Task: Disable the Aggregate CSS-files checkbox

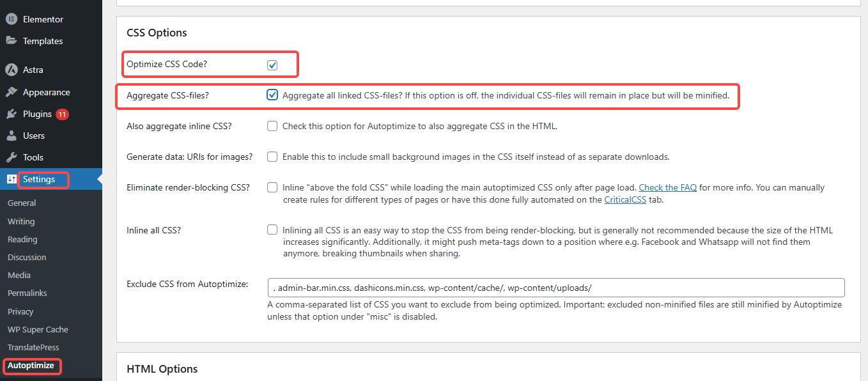Action: [272, 95]
